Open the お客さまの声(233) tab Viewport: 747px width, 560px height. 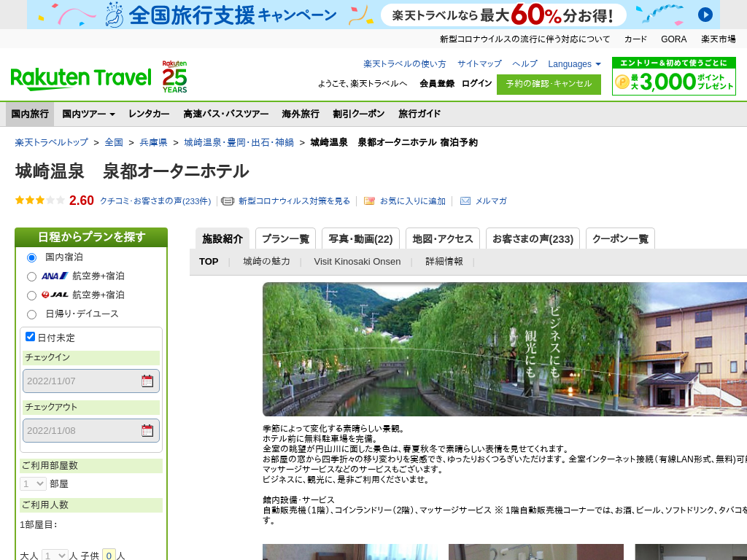533,238
